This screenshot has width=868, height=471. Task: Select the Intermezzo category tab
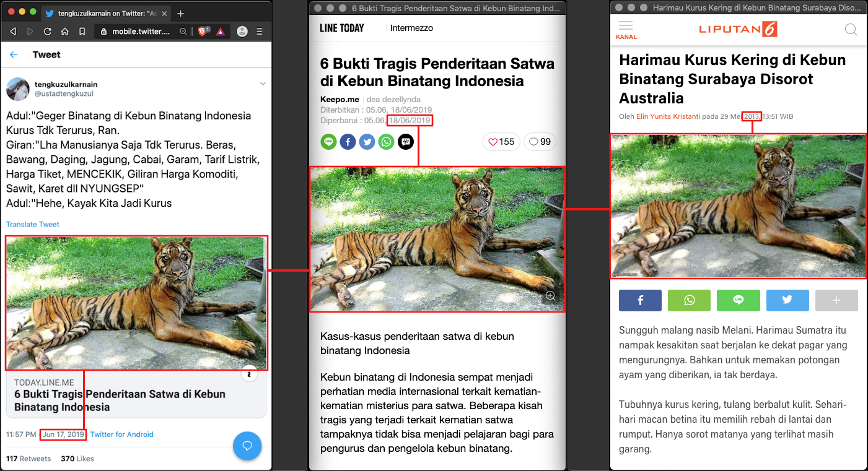pos(411,28)
